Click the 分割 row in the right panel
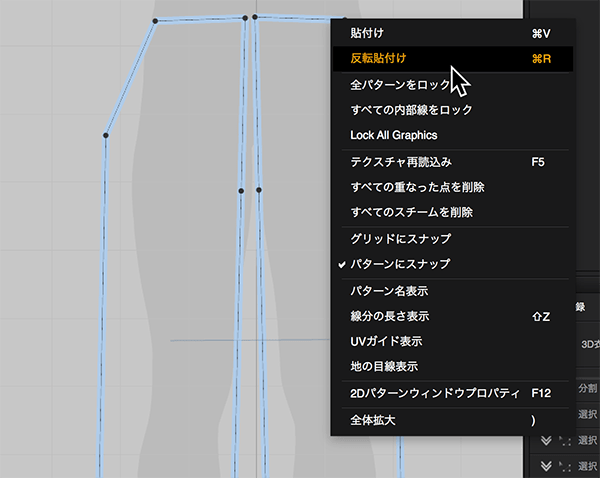This screenshot has width=600, height=478. [x=588, y=387]
